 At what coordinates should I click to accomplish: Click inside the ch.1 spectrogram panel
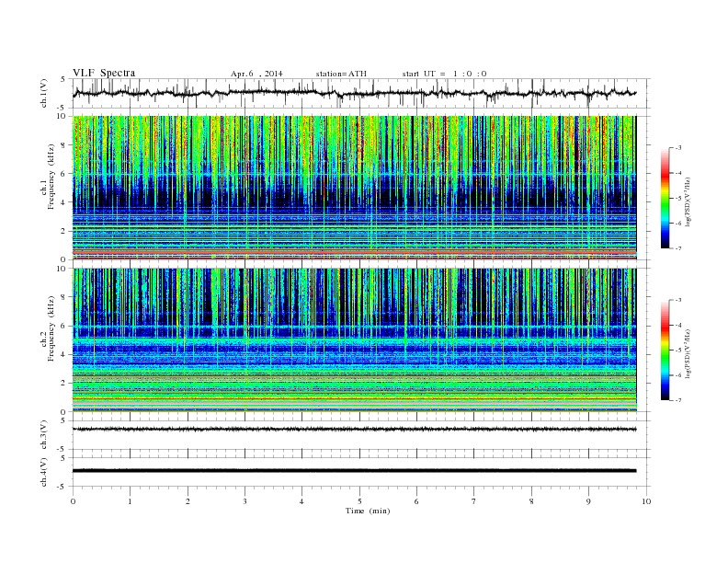[x=354, y=188]
